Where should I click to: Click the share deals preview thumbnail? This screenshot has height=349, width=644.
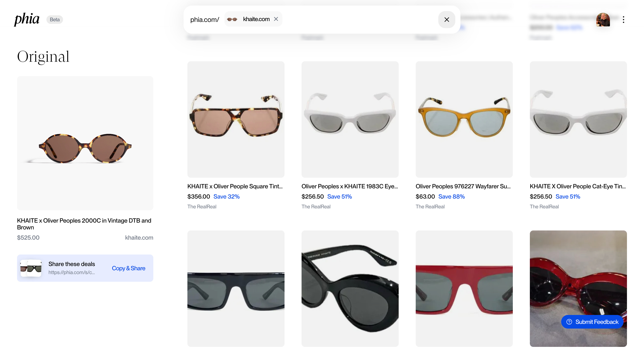point(31,268)
